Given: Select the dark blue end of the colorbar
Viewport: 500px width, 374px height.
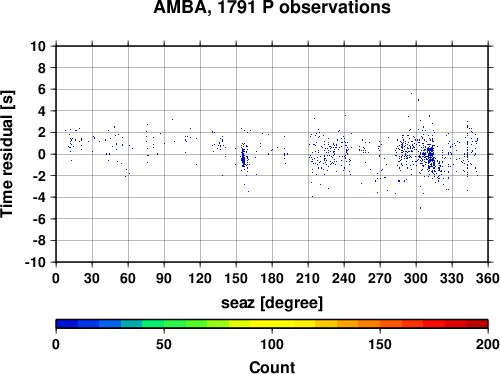Looking at the screenshot, I should 67,324.
